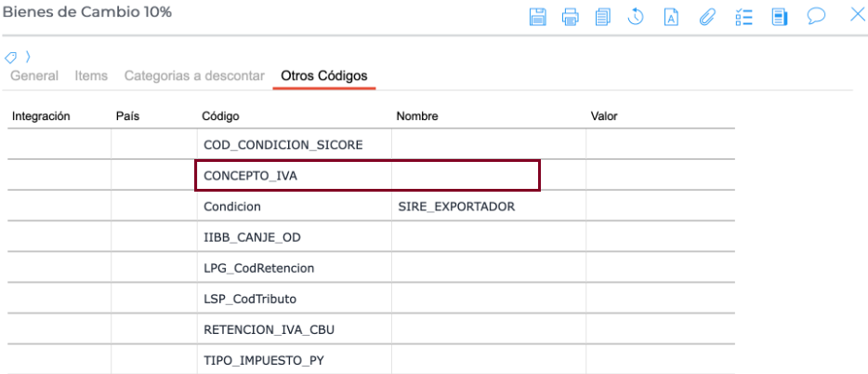This screenshot has width=868, height=374.
Task: Click the save (floppy disk) icon
Action: 537,16
